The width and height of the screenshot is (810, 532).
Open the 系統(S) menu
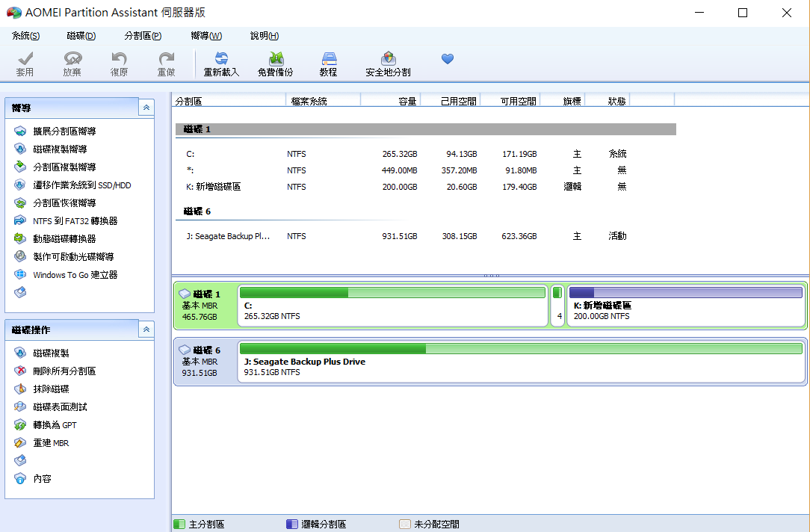(x=26, y=36)
